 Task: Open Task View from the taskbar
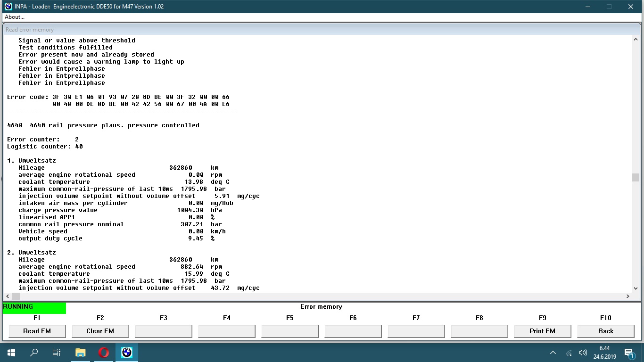pos(57,353)
